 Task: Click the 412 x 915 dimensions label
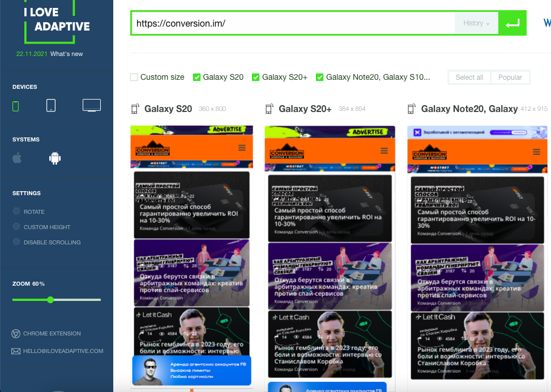[x=534, y=109]
